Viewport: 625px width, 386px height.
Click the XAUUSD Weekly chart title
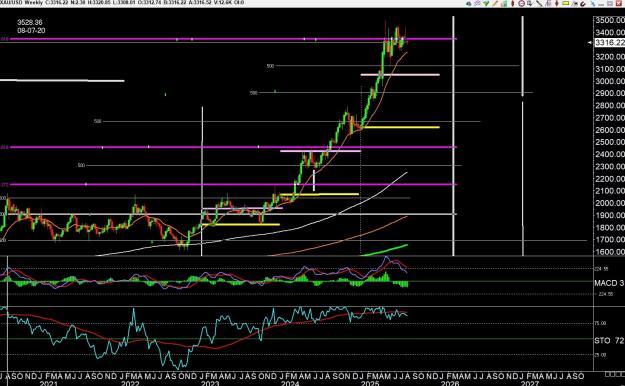pyautogui.click(x=23, y=3)
